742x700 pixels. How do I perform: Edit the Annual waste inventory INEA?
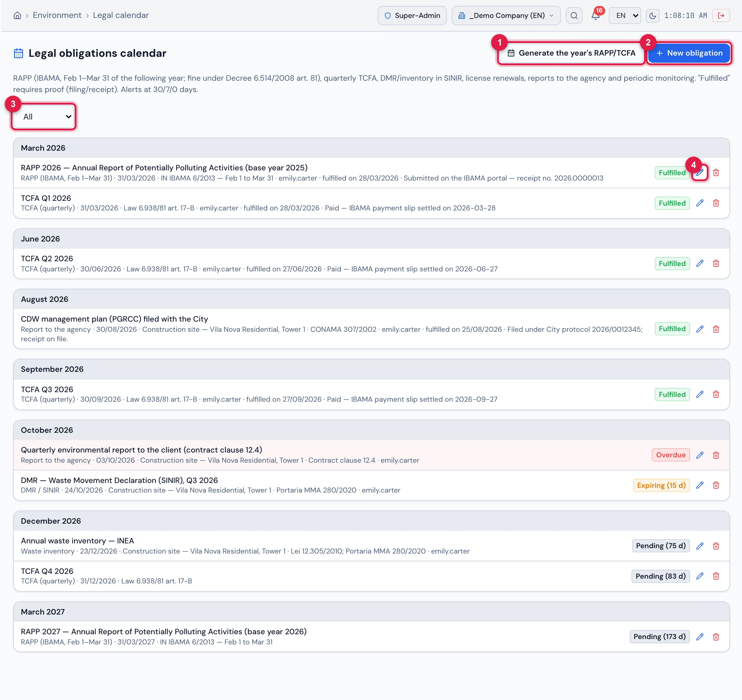click(700, 546)
